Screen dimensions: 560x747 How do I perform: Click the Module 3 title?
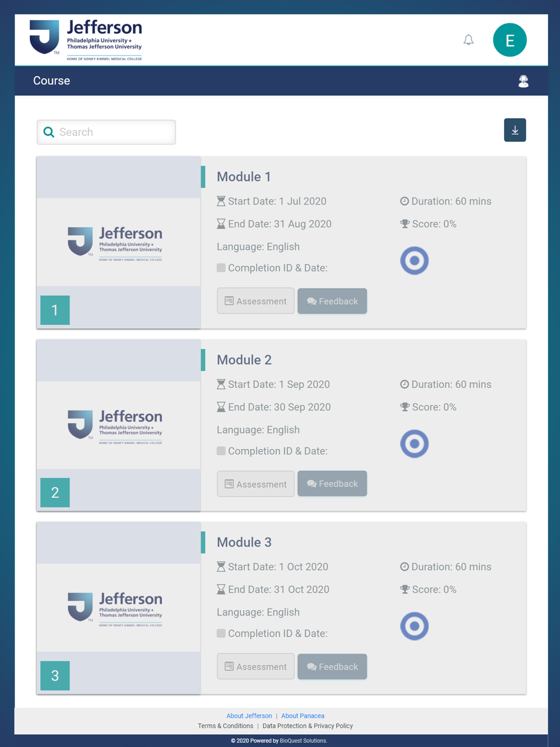(244, 543)
